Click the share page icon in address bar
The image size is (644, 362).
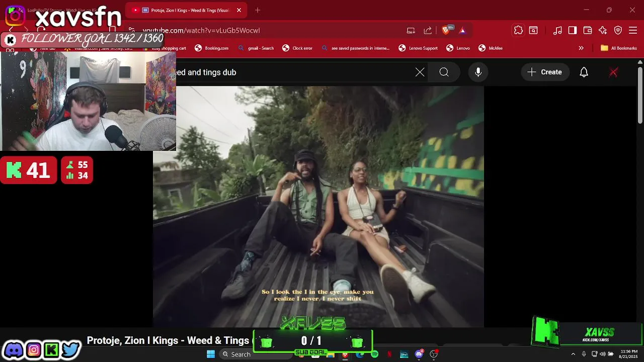(428, 31)
